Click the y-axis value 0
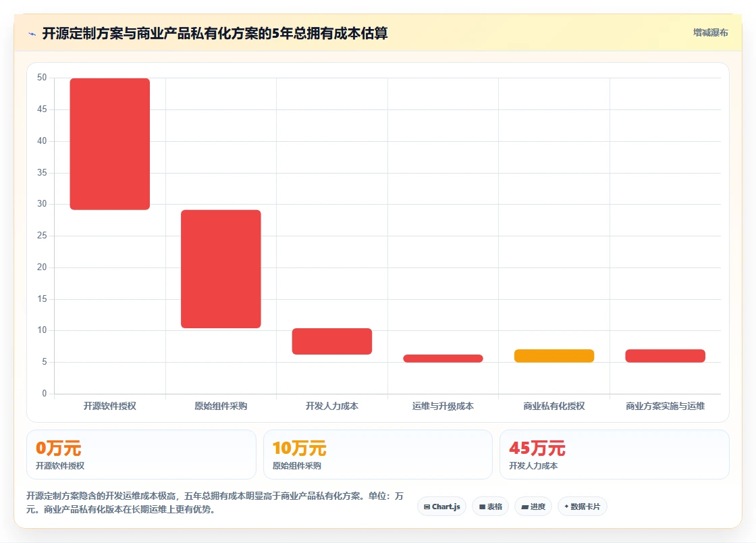 click(45, 394)
